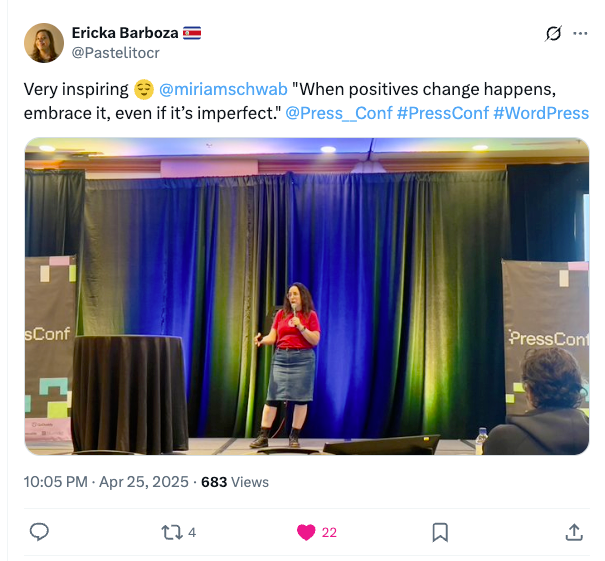Open the 10:05 PM Apr 25 timestamp
Screen dimensions: 605x561
(106, 482)
